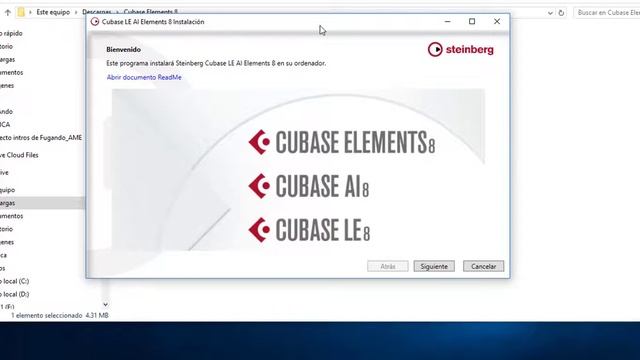Click the Cubase AI 8 logo graphic
The width and height of the screenshot is (640, 360).
click(309, 186)
